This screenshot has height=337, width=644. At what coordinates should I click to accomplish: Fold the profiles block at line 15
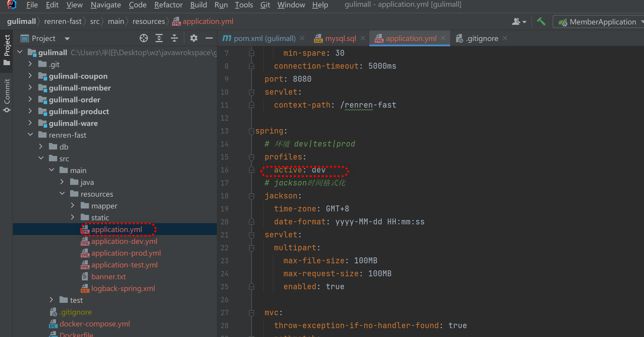pyautogui.click(x=252, y=157)
